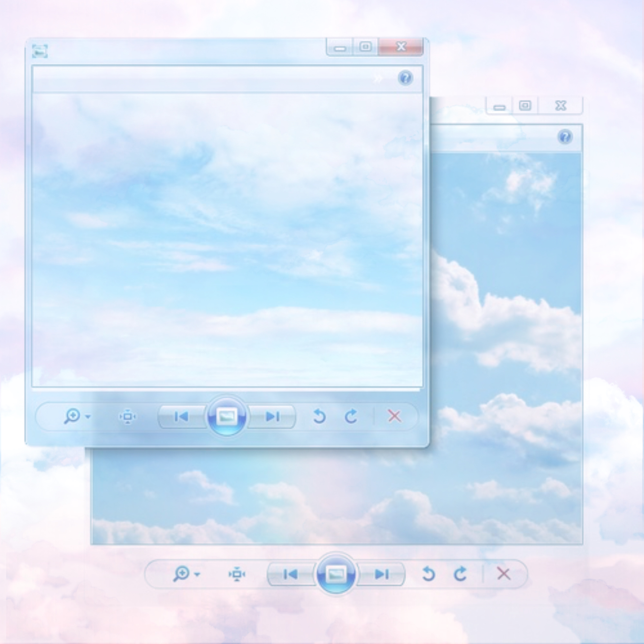Rotate counterclockwise in back window
This screenshot has height=644, width=644.
(x=429, y=574)
